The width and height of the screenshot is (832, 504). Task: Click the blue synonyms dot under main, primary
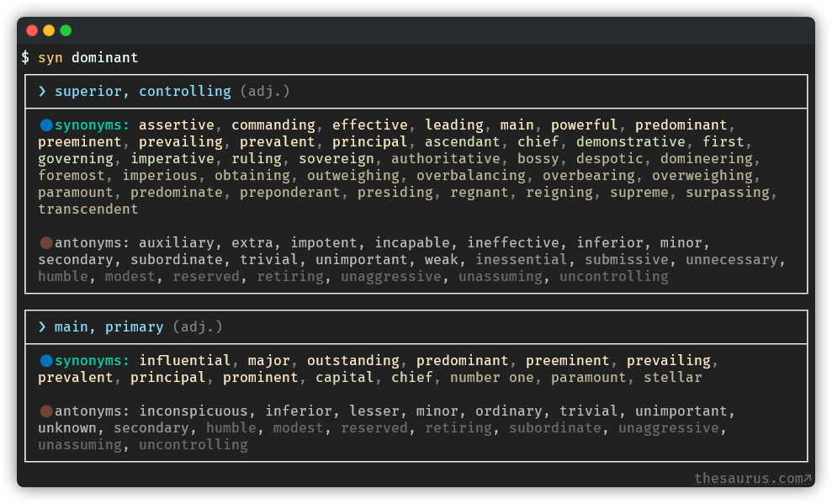tap(46, 361)
